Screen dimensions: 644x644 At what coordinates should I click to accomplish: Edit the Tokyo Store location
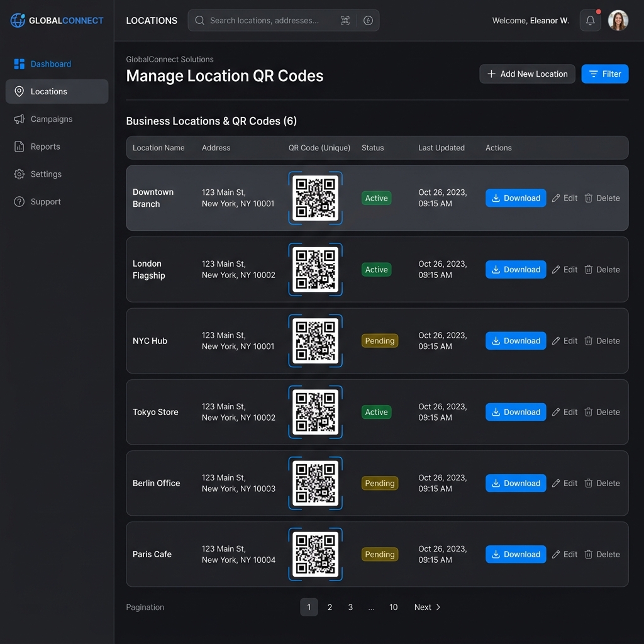point(565,412)
